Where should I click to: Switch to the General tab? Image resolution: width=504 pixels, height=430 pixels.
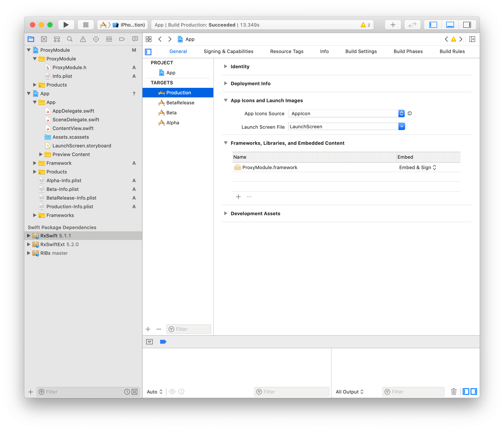coord(178,51)
